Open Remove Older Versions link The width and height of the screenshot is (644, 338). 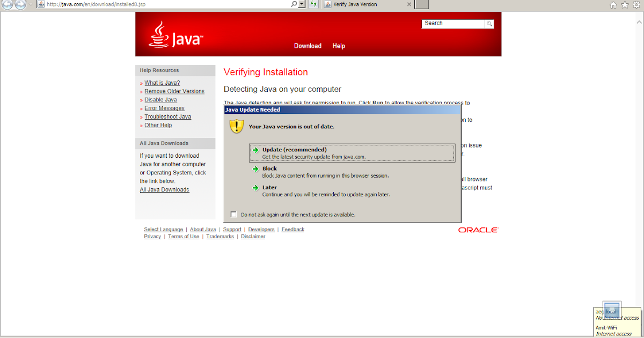click(174, 92)
